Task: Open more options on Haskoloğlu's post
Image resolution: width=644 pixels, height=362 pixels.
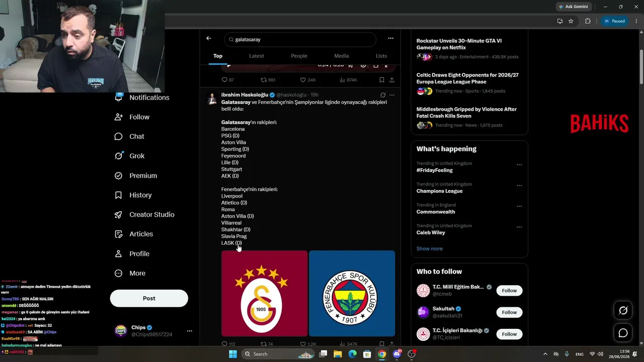Action: click(392, 95)
